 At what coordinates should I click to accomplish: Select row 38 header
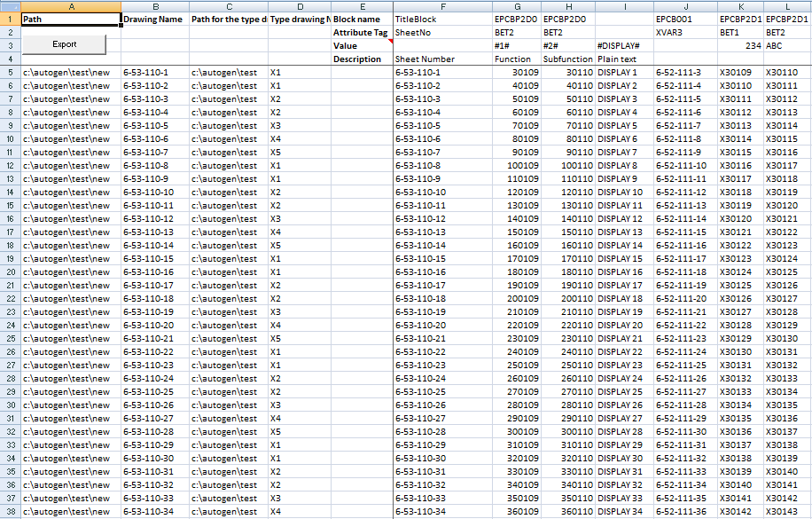(x=11, y=512)
